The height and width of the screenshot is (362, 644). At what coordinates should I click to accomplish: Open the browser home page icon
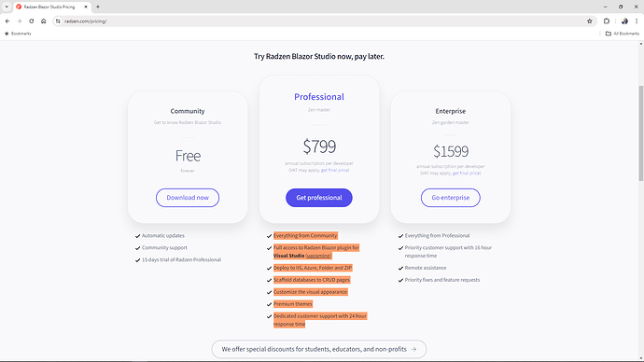coord(44,21)
